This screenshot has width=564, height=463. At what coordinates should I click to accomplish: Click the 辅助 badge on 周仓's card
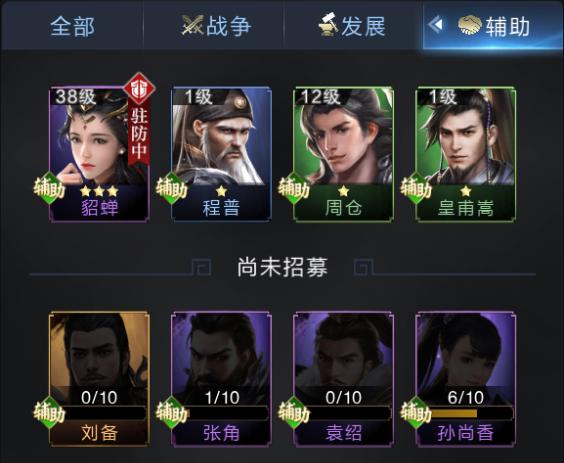[294, 188]
